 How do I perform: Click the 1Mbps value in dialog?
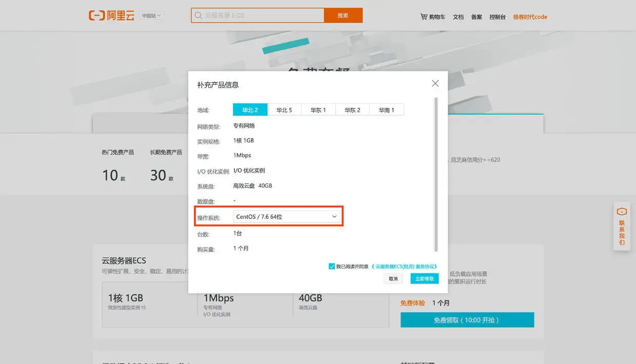pyautogui.click(x=242, y=155)
